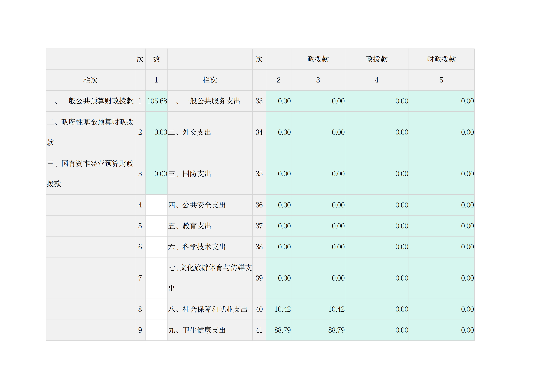The image size is (555, 392).
Task: Select the "九、卫生健康支出" row label
Action: [x=210, y=330]
